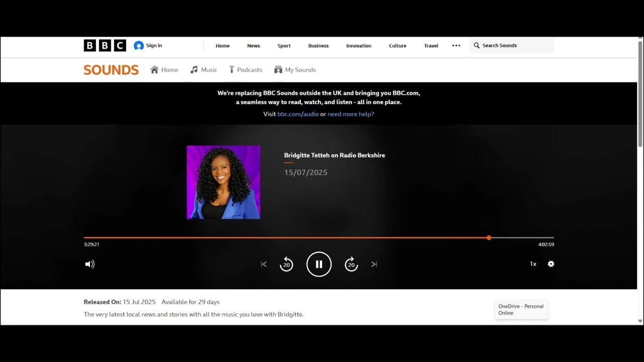Seek within the orange progress track
The height and width of the screenshot is (362, 644).
click(286, 238)
